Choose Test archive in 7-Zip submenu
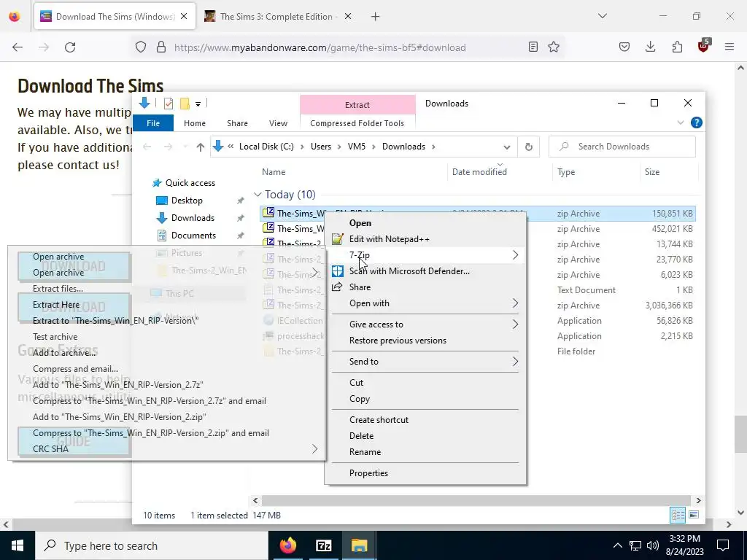Image resolution: width=747 pixels, height=560 pixels. (55, 337)
